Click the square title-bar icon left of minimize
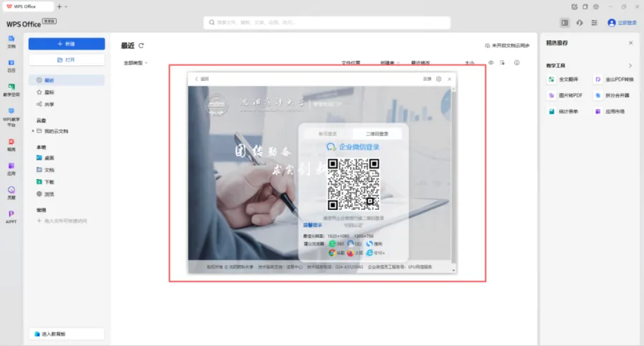644x346 pixels. pos(585,6)
